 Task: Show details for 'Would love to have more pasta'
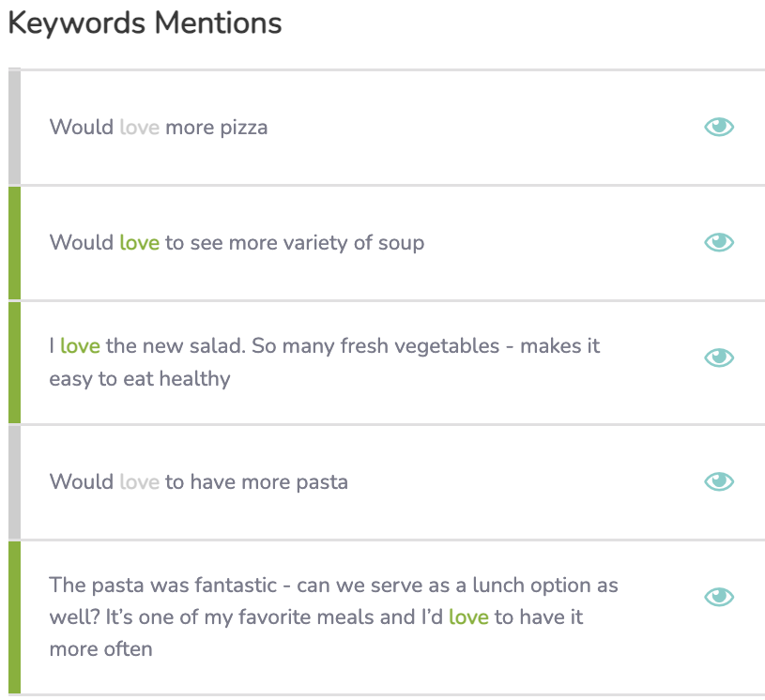point(719,481)
